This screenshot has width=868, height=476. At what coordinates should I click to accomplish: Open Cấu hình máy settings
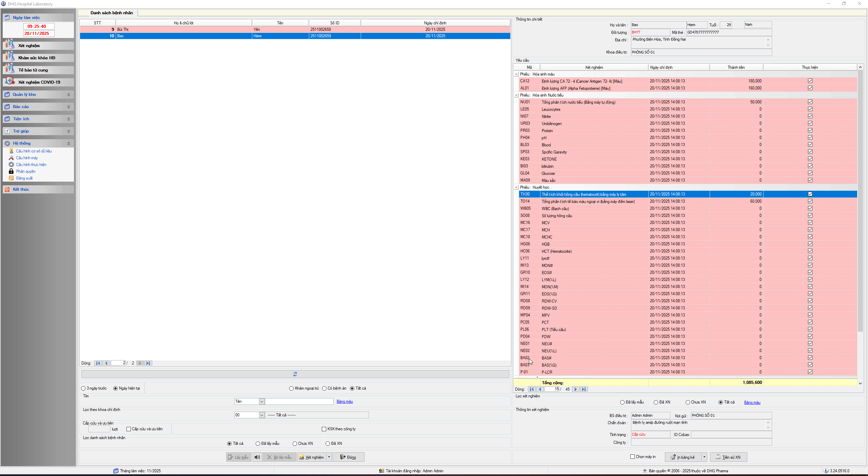pyautogui.click(x=27, y=158)
